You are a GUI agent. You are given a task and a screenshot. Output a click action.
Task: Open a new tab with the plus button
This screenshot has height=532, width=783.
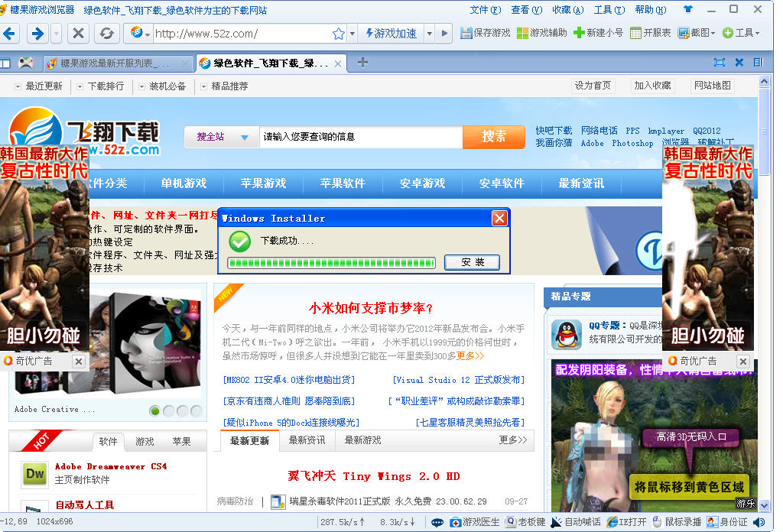point(362,63)
